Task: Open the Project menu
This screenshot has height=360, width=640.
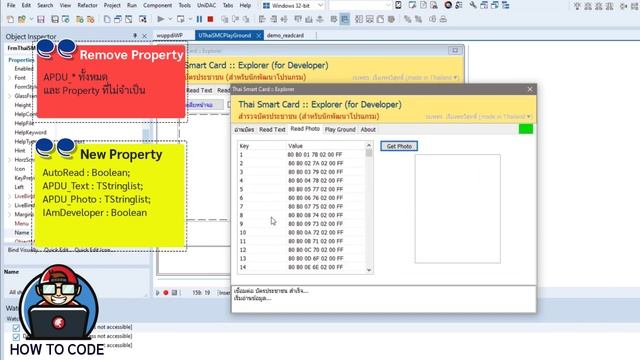Action: pos(112,5)
